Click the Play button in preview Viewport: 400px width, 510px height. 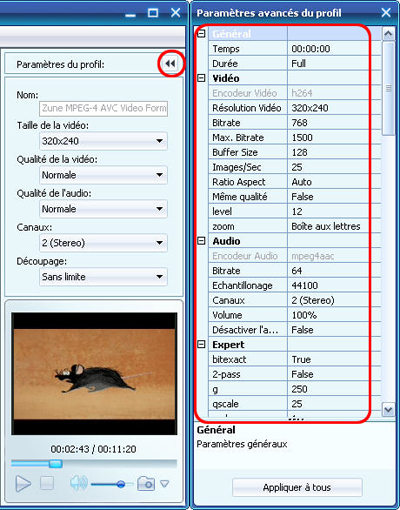click(23, 483)
